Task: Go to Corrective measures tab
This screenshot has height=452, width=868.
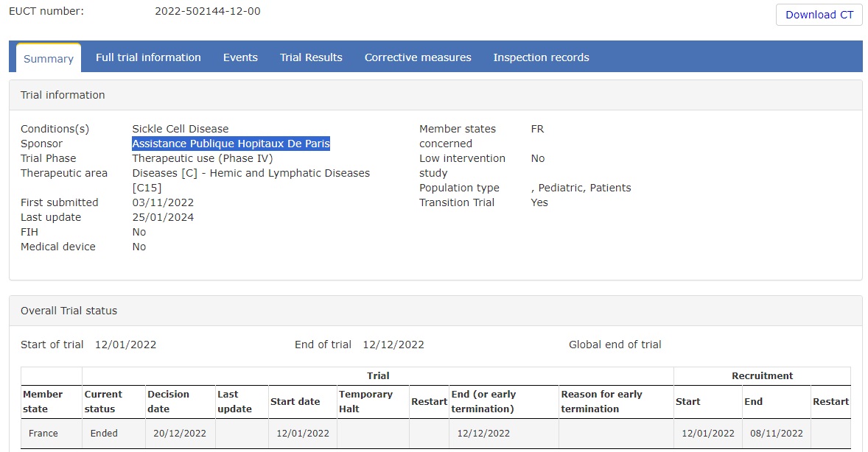Action: (x=418, y=57)
